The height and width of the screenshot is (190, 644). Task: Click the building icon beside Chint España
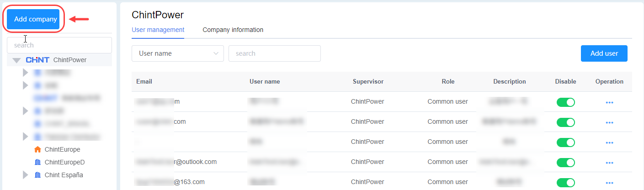point(38,175)
